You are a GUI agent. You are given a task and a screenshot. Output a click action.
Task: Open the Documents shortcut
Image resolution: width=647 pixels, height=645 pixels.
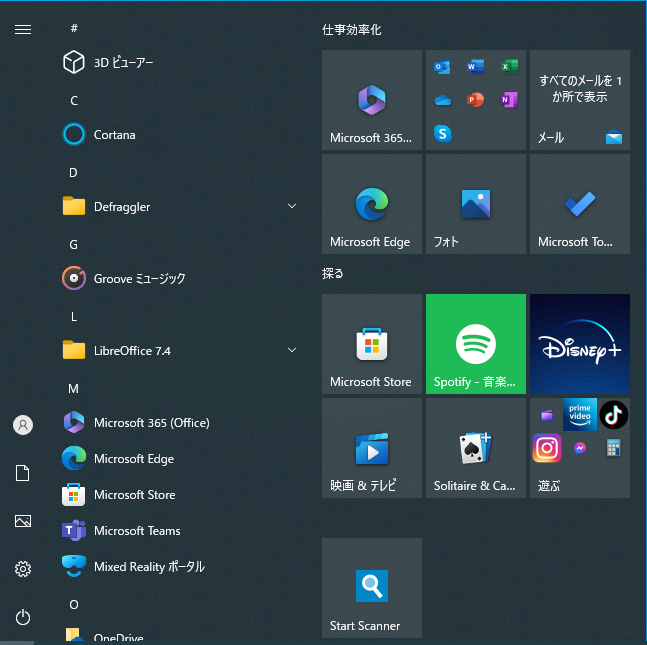click(x=23, y=473)
